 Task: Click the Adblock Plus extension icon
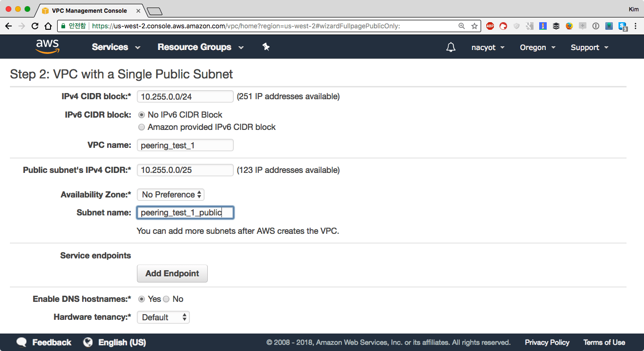point(490,26)
